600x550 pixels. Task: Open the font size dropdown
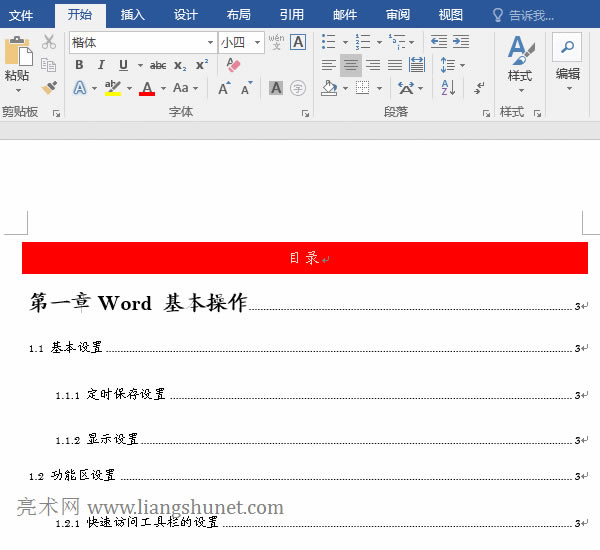[x=258, y=42]
